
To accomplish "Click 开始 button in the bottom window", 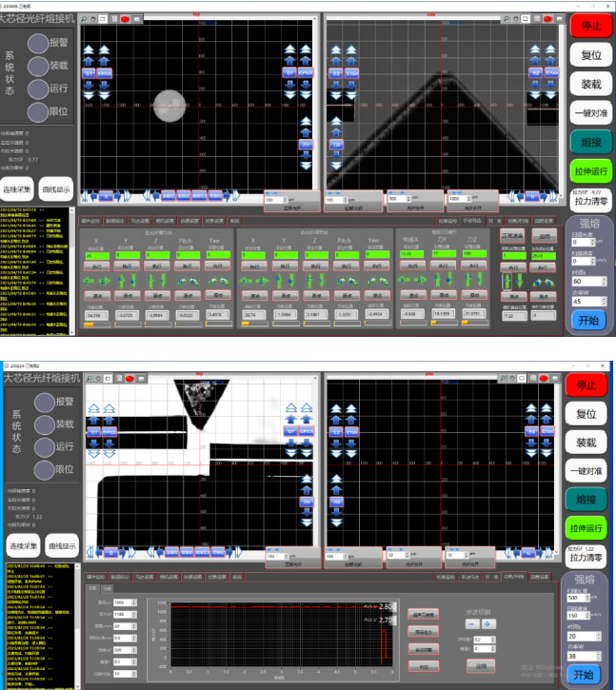I will coord(587,675).
